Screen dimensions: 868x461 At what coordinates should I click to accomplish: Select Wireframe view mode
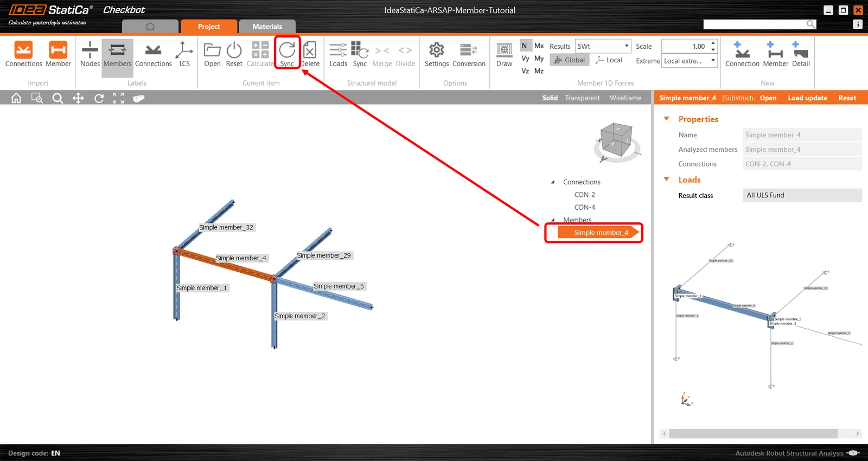tap(625, 98)
